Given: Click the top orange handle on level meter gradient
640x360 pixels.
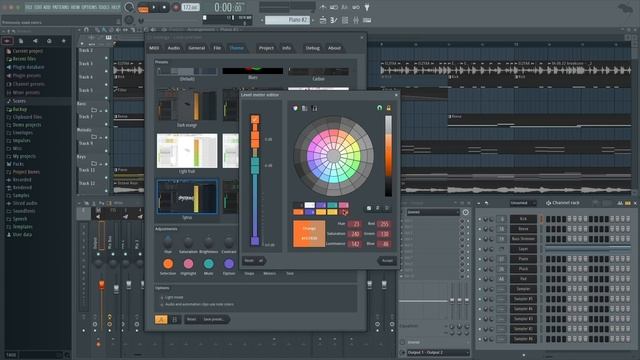Looking at the screenshot, I should pyautogui.click(x=255, y=119).
